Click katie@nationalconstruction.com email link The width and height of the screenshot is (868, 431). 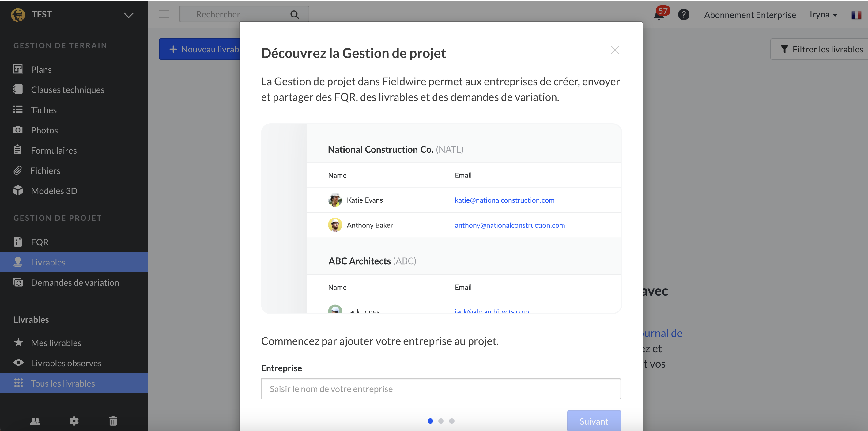click(504, 200)
